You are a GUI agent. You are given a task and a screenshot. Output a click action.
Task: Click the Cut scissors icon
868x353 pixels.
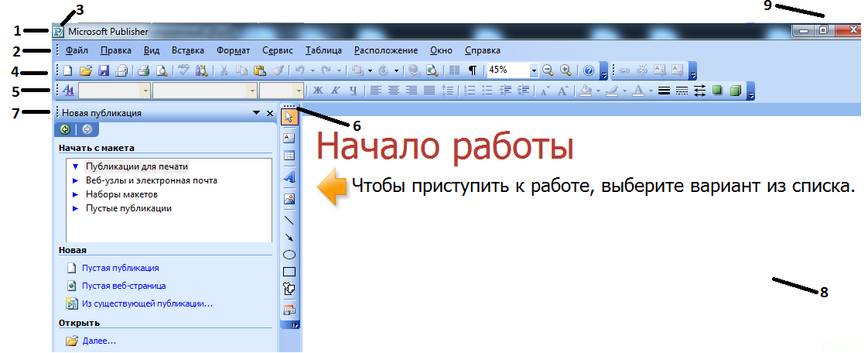(224, 70)
